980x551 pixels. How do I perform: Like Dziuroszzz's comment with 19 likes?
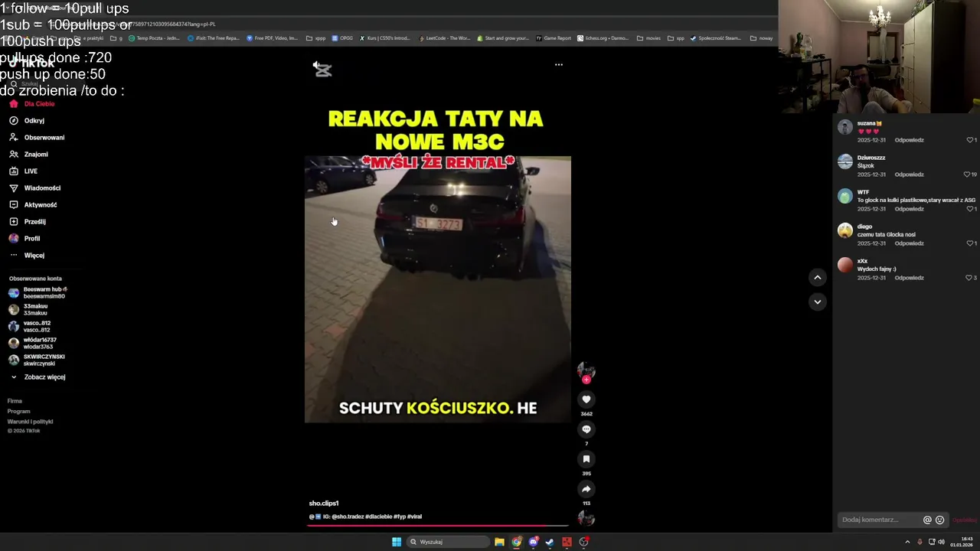[967, 174]
